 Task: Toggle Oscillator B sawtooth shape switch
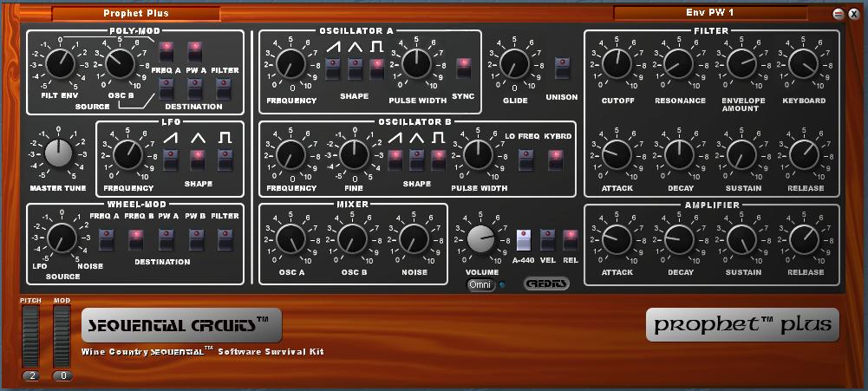(x=395, y=160)
